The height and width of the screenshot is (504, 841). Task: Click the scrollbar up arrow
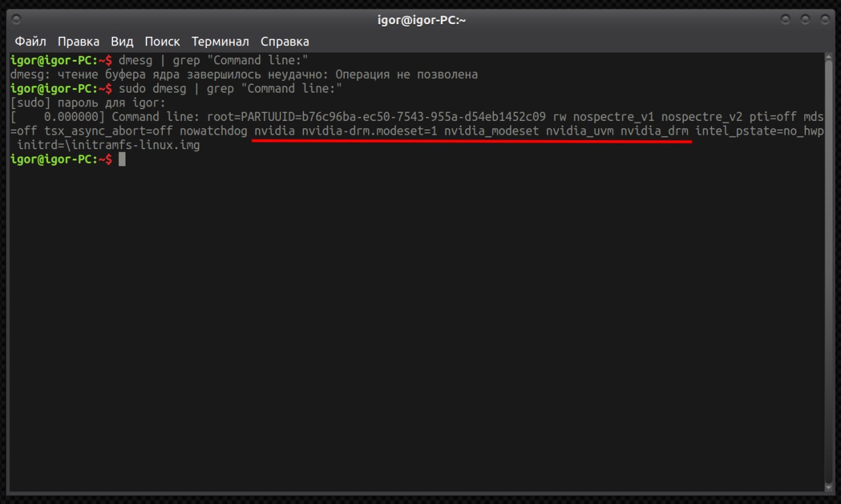(x=828, y=58)
